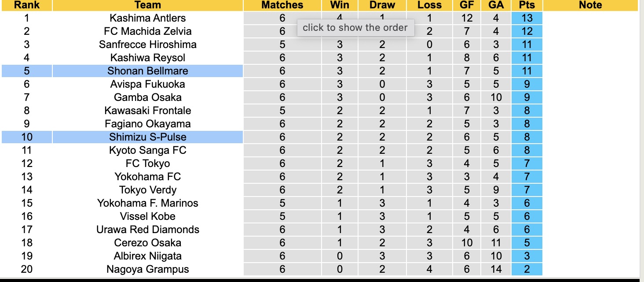Sort by Matches column header

click(282, 5)
